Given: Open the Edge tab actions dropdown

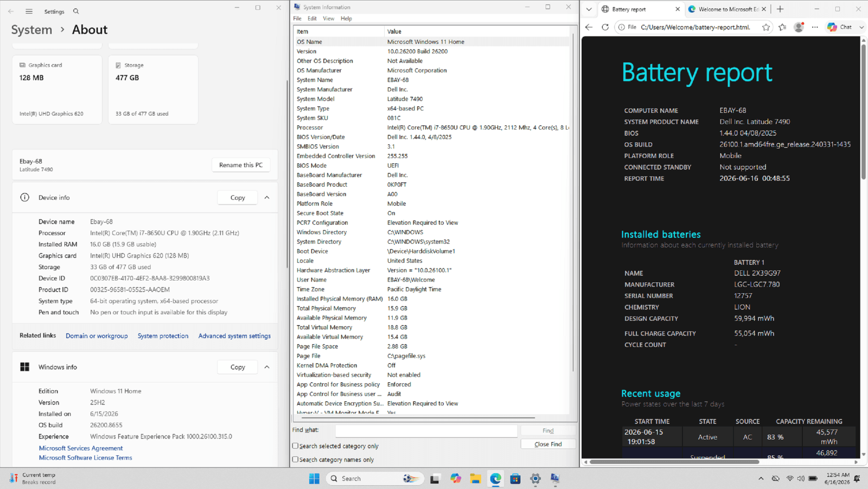Looking at the screenshot, I should (x=589, y=9).
